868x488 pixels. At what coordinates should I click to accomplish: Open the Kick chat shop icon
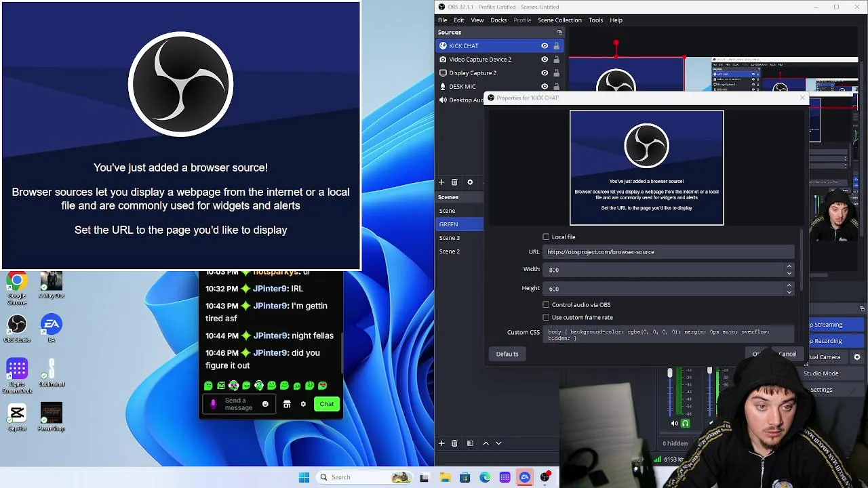[x=287, y=404]
